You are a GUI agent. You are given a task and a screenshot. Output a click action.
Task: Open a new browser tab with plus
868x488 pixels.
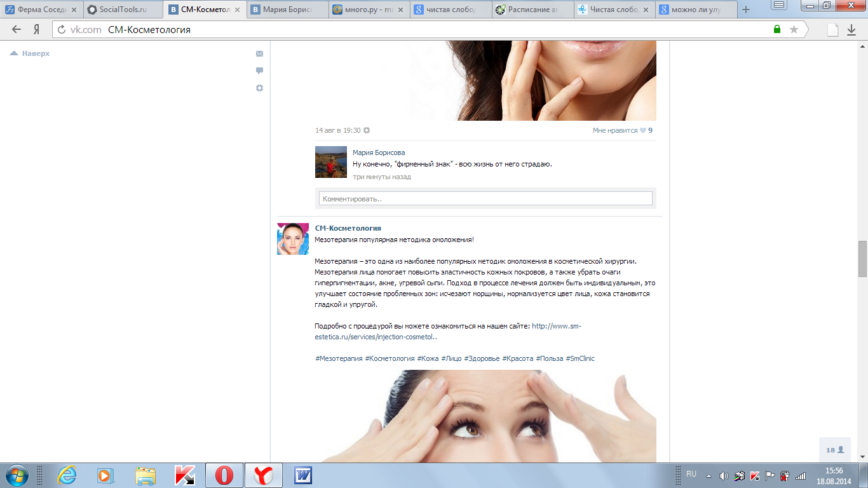(746, 10)
